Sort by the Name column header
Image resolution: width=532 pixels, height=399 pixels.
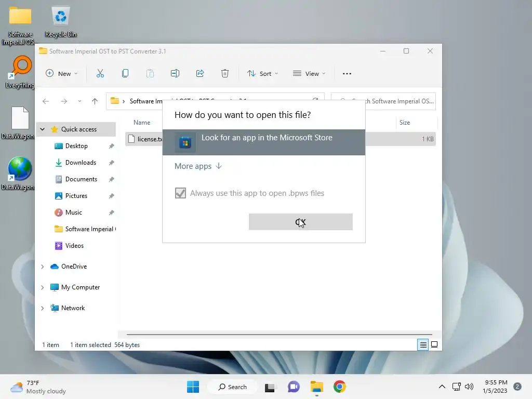pos(142,123)
